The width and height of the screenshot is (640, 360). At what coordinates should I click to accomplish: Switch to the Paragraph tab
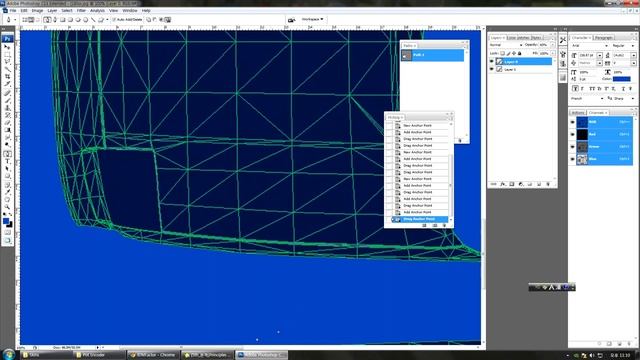(x=603, y=38)
